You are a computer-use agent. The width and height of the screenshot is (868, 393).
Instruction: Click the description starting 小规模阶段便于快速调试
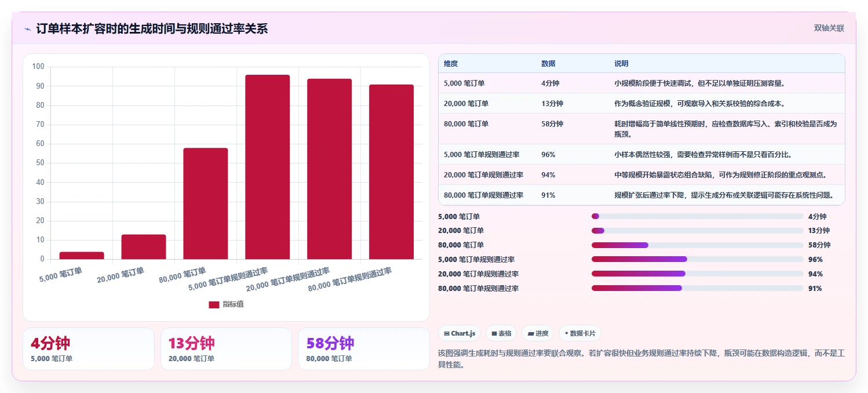coord(699,83)
